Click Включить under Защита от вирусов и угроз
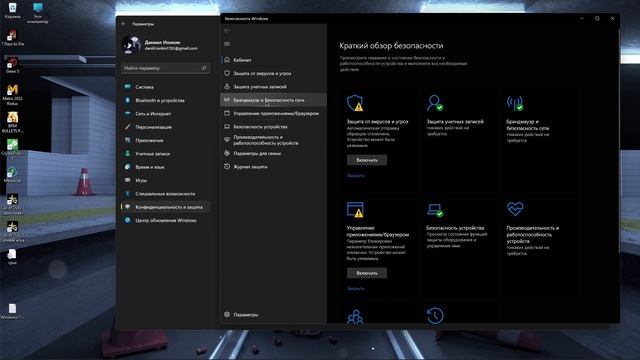The image size is (640, 360). [x=367, y=160]
